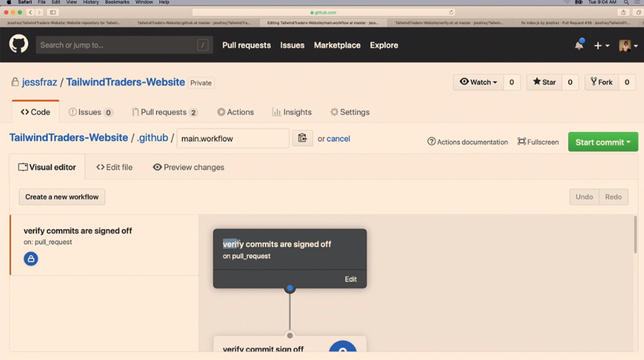Toggle the Safari sidebar button
Screen dimensions: 644x360
point(53,13)
